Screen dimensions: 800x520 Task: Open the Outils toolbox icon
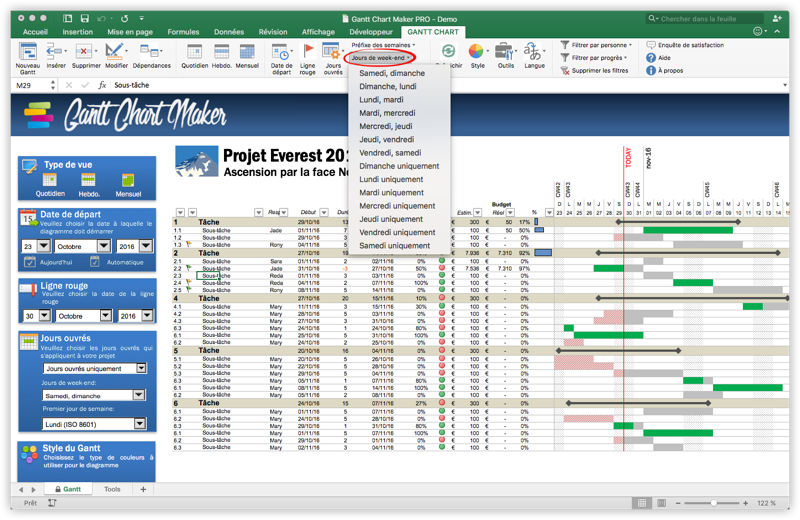click(505, 52)
